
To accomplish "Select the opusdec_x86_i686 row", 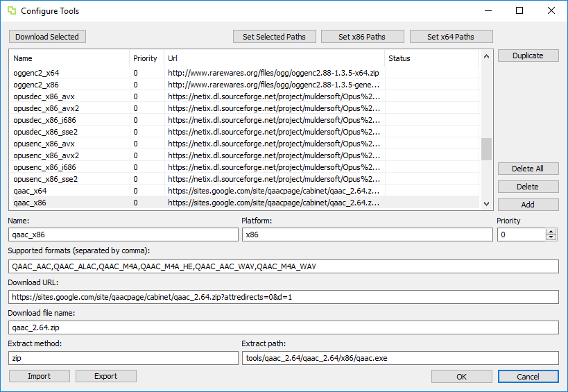I will click(x=245, y=120).
